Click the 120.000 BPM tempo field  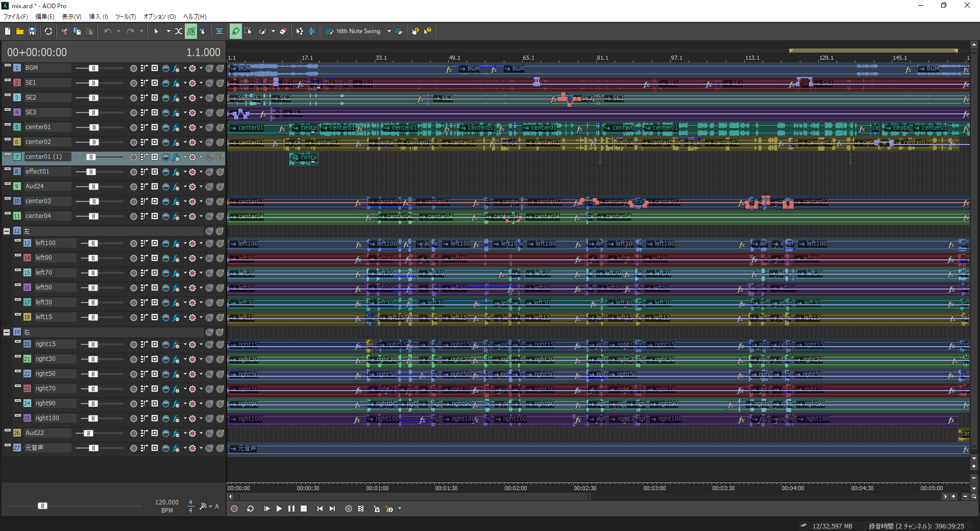click(166, 502)
